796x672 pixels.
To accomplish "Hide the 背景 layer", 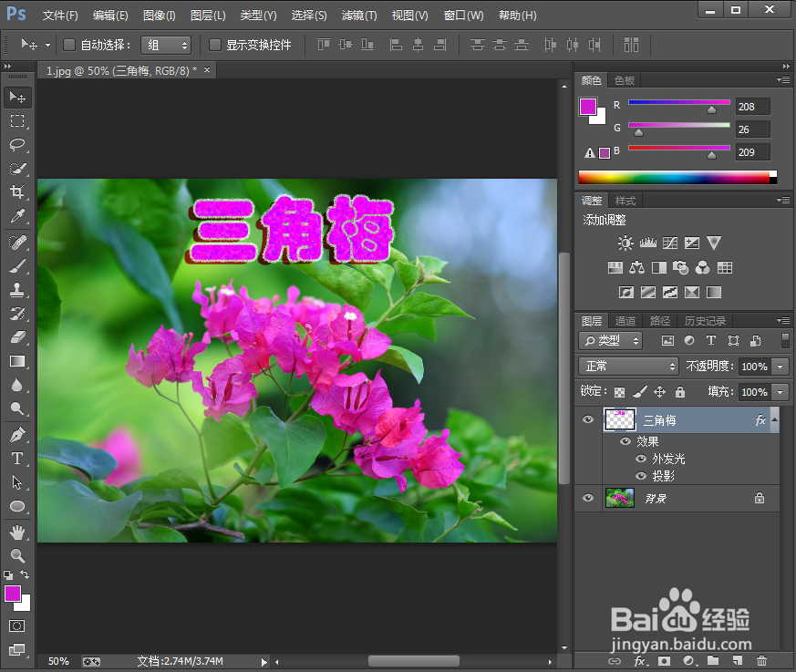I will tap(588, 498).
